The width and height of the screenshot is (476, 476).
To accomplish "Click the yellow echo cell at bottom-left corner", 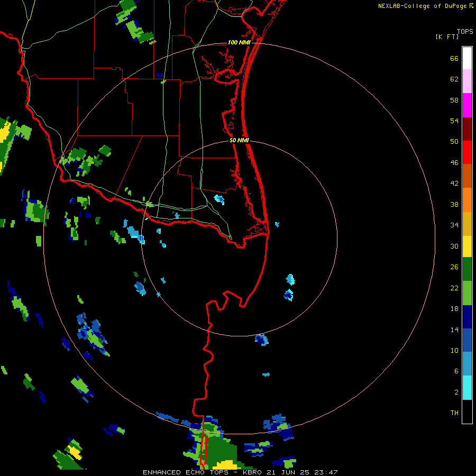I will (74, 453).
